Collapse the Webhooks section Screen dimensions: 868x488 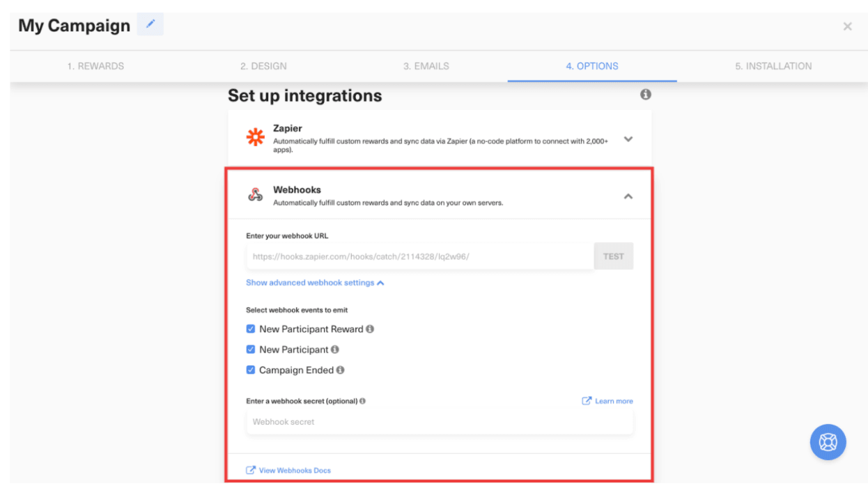pyautogui.click(x=628, y=196)
